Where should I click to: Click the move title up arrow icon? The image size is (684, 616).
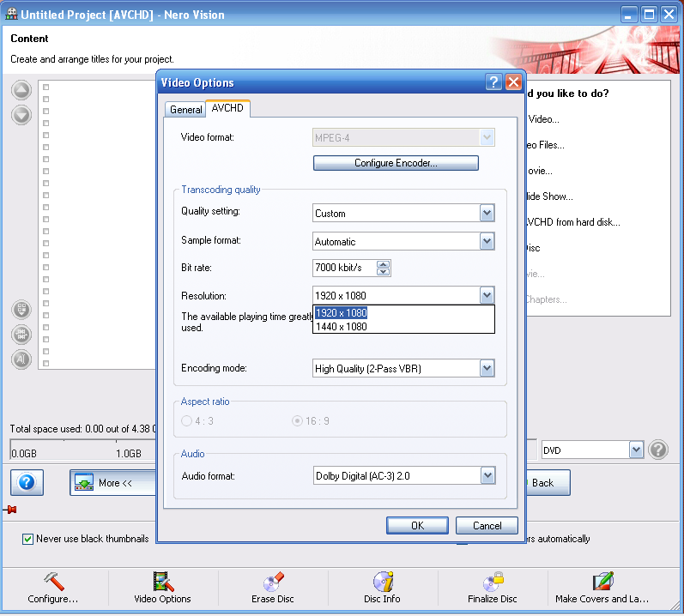pos(21,90)
